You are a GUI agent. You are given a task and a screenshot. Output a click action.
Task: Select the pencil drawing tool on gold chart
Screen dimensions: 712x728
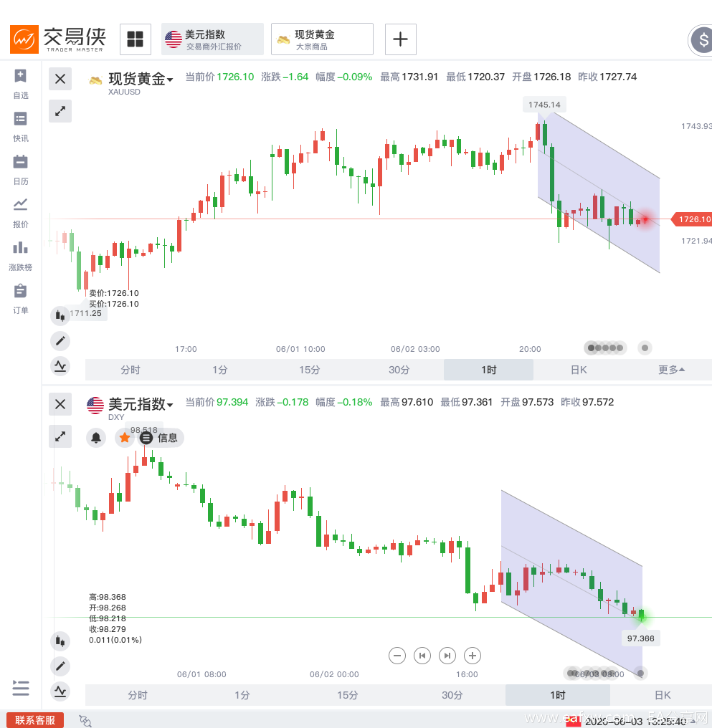[x=60, y=341]
